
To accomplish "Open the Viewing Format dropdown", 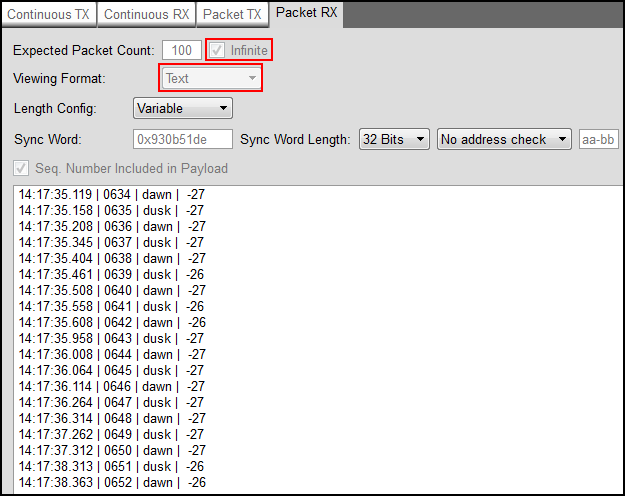I will click(x=211, y=78).
